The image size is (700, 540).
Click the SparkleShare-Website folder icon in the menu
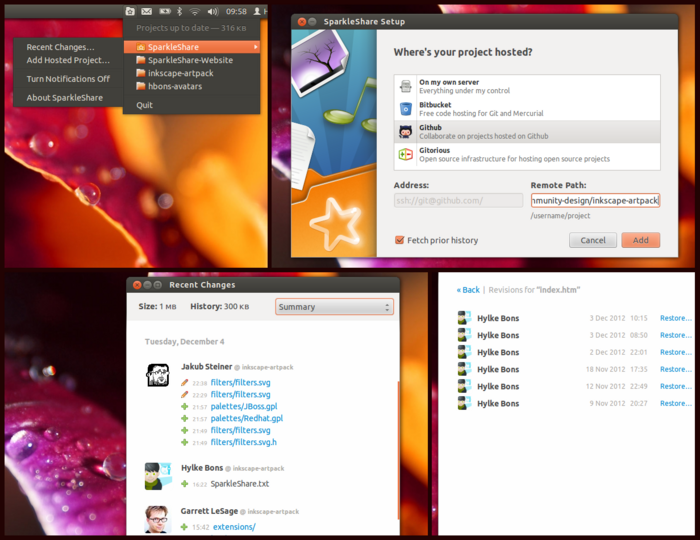click(x=141, y=60)
